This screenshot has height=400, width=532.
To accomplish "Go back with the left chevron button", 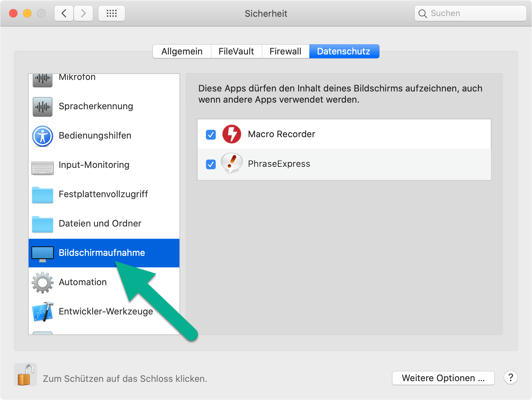I will click(x=64, y=14).
